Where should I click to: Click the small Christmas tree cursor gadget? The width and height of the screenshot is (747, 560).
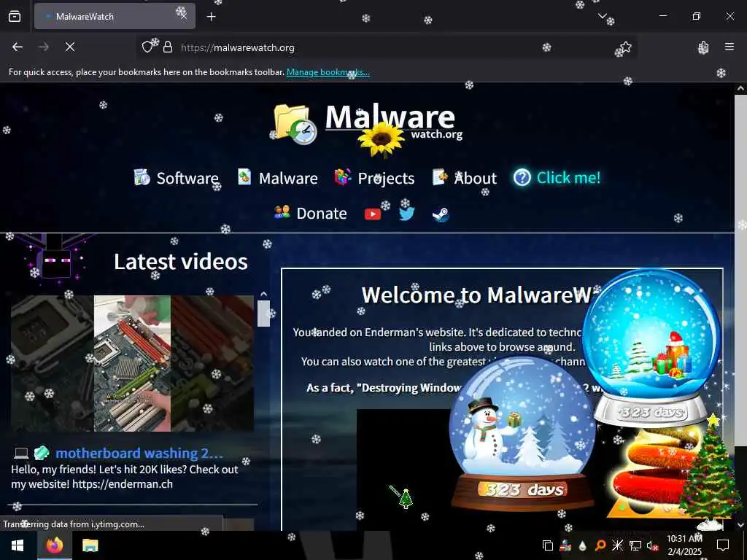(x=406, y=499)
